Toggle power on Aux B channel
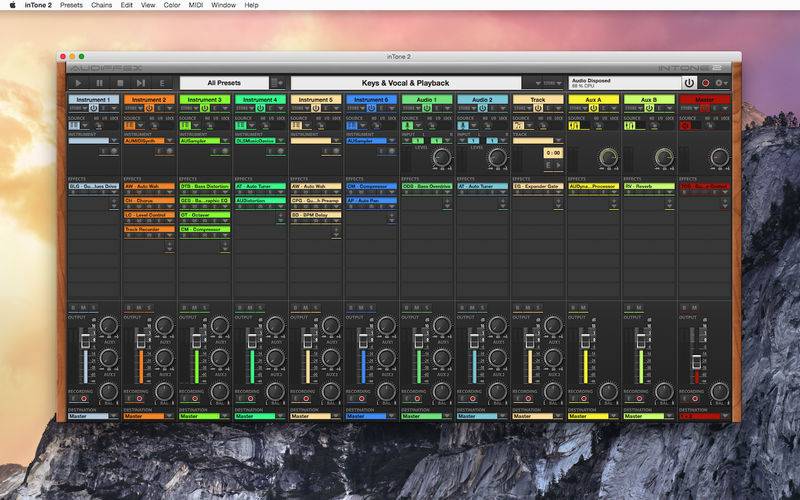Viewport: 800px width, 500px height. [x=649, y=108]
